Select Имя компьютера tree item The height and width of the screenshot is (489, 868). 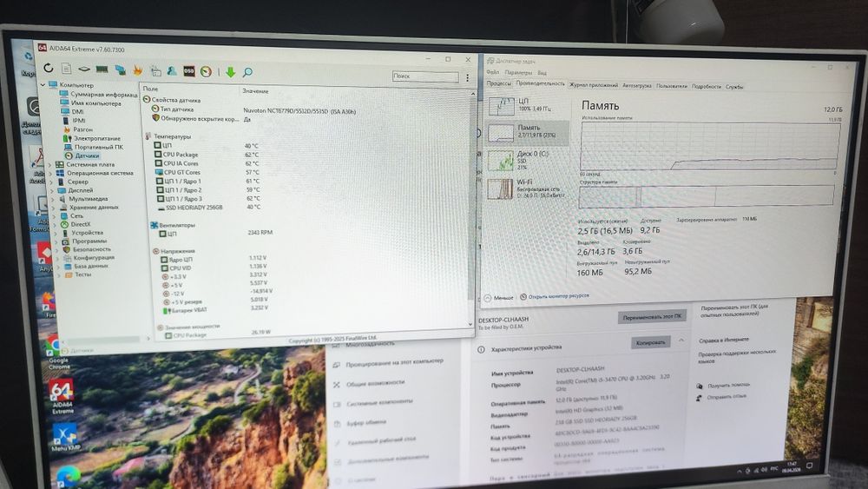[95, 103]
